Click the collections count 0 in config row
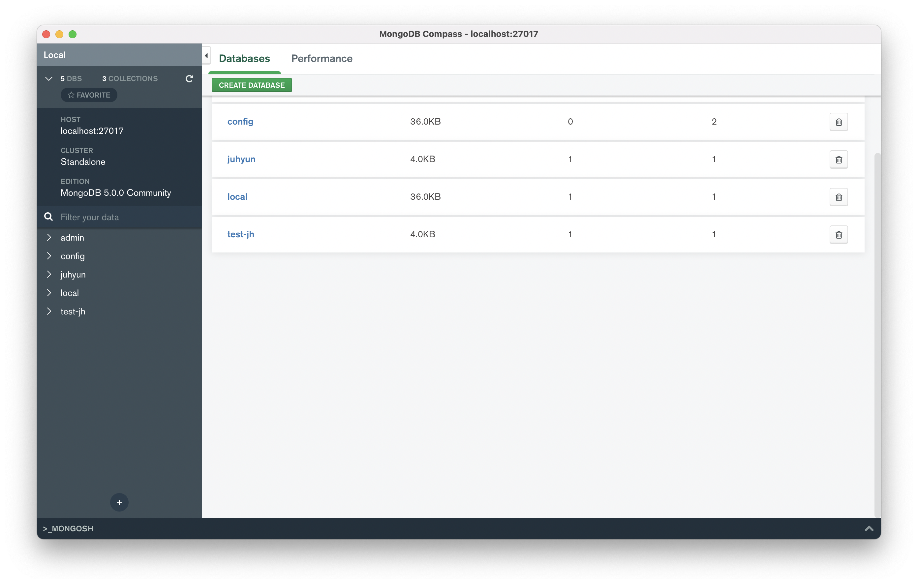 570,121
